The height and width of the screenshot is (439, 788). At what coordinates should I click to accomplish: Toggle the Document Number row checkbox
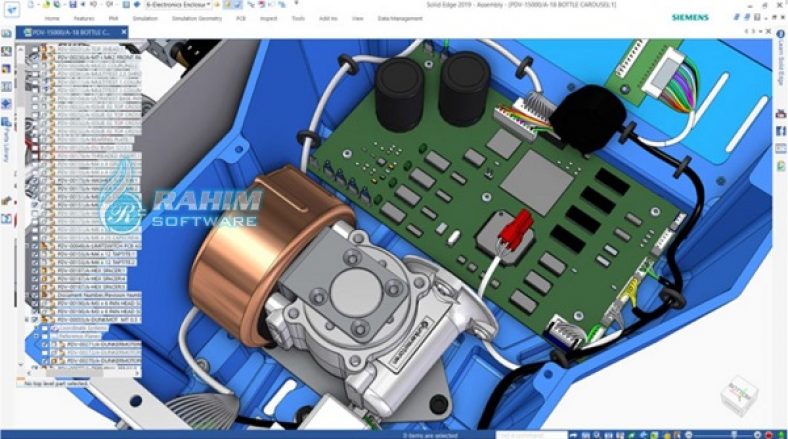tap(35, 295)
